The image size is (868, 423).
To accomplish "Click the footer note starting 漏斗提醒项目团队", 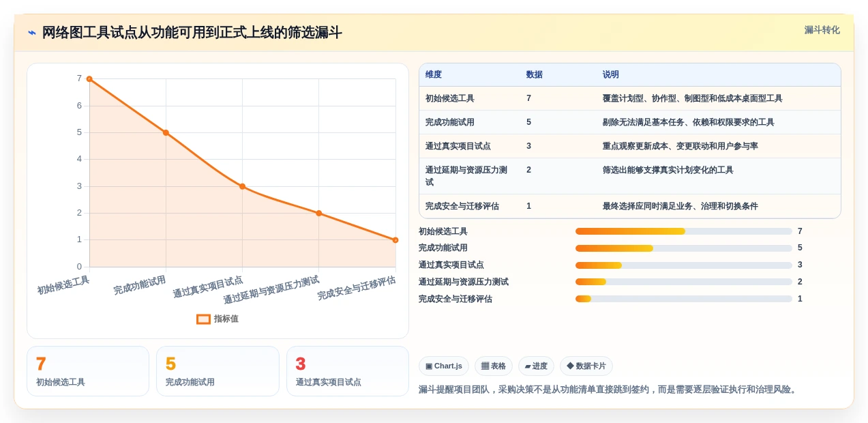I will [609, 390].
